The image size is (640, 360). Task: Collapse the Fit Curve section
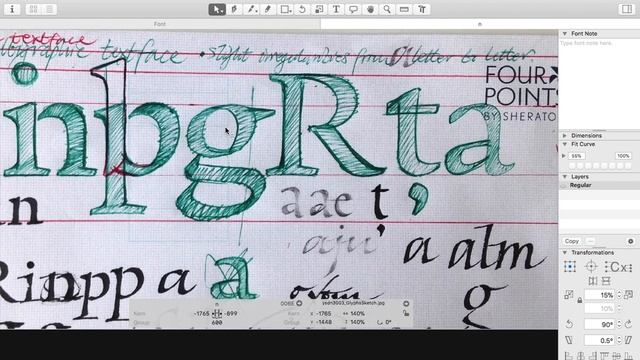pyautogui.click(x=565, y=144)
